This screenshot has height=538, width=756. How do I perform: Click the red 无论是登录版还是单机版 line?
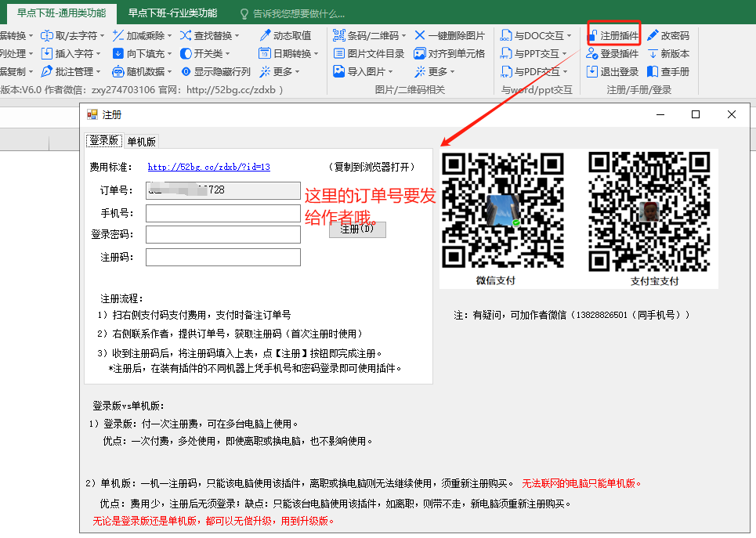point(213,521)
